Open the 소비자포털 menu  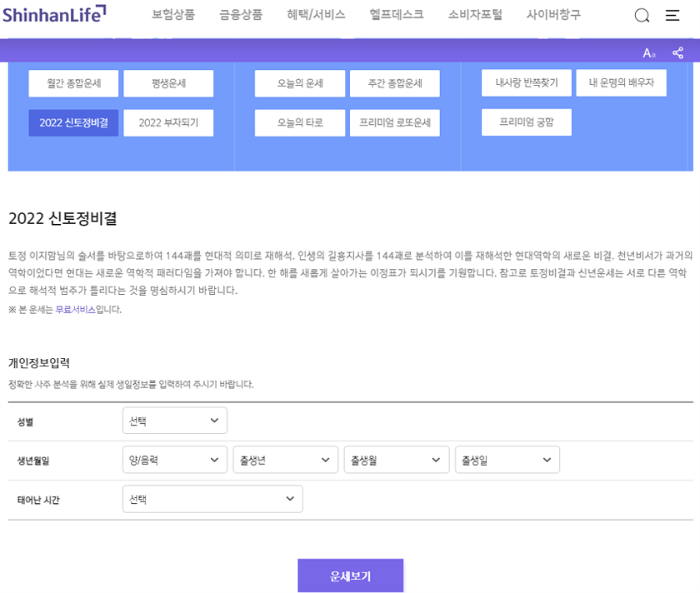pos(475,15)
